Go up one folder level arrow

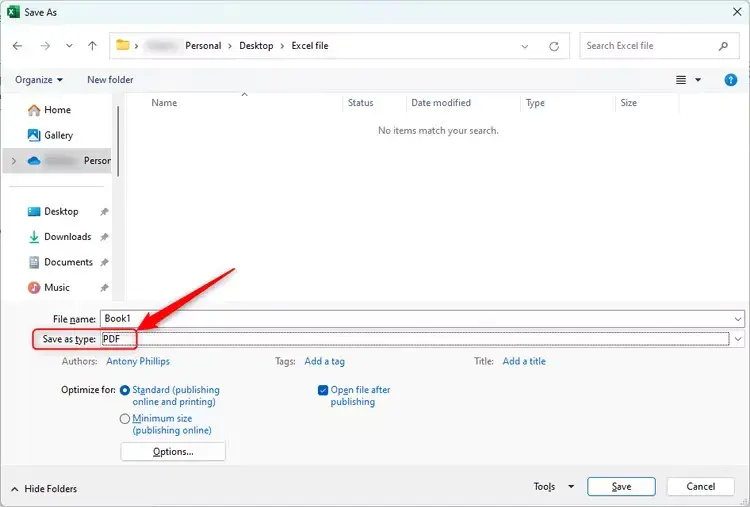click(92, 46)
